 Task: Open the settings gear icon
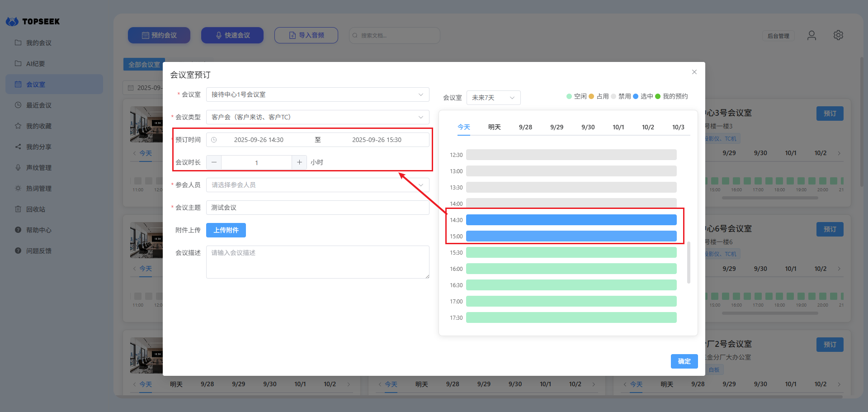(838, 35)
